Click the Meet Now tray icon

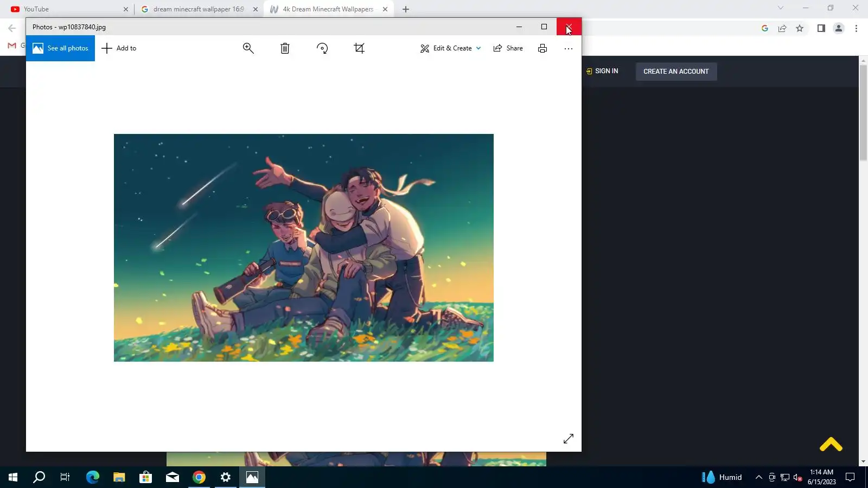coord(772,477)
